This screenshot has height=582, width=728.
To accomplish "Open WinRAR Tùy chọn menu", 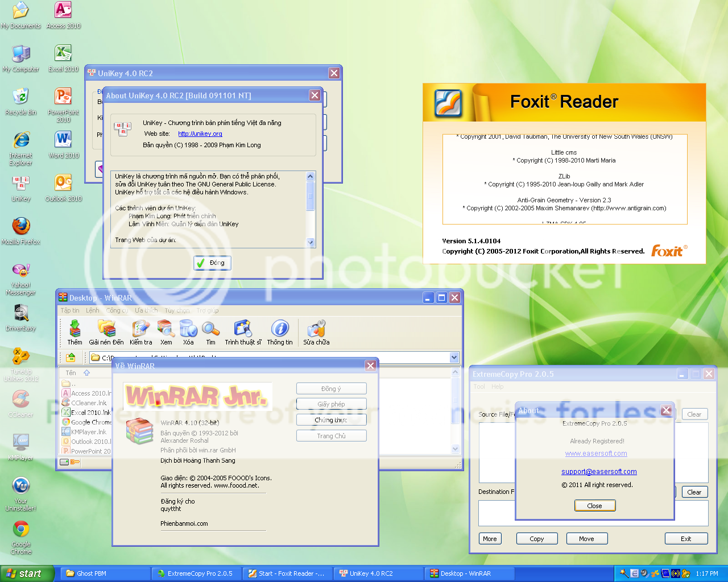I will (x=177, y=310).
